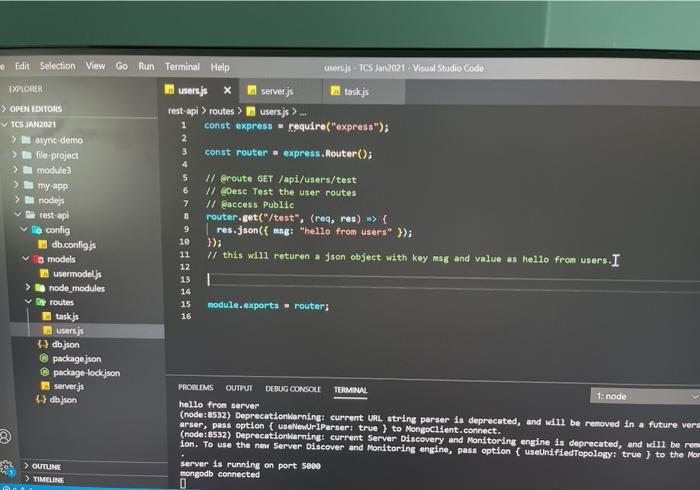Open the Selection menu

point(58,66)
